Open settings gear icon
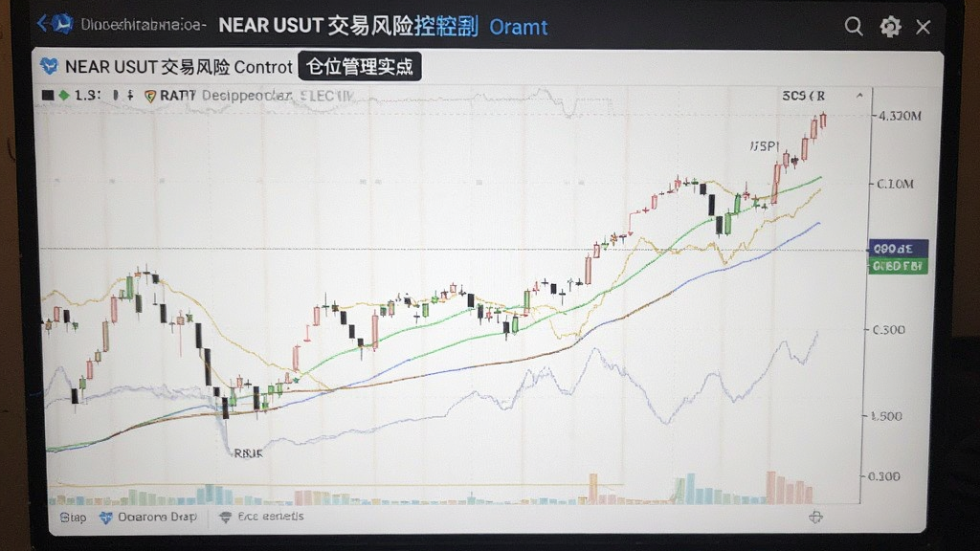Screen dimensions: 980x551 [890, 27]
